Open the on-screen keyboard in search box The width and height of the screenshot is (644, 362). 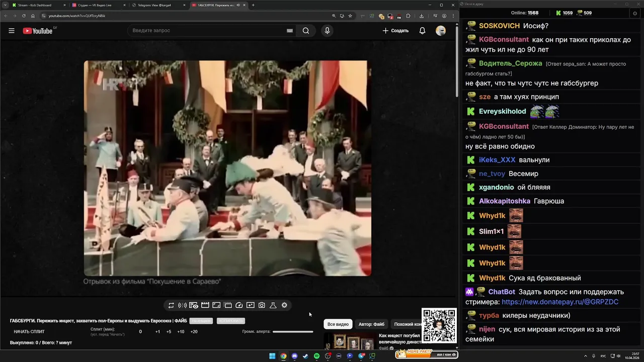tap(290, 31)
